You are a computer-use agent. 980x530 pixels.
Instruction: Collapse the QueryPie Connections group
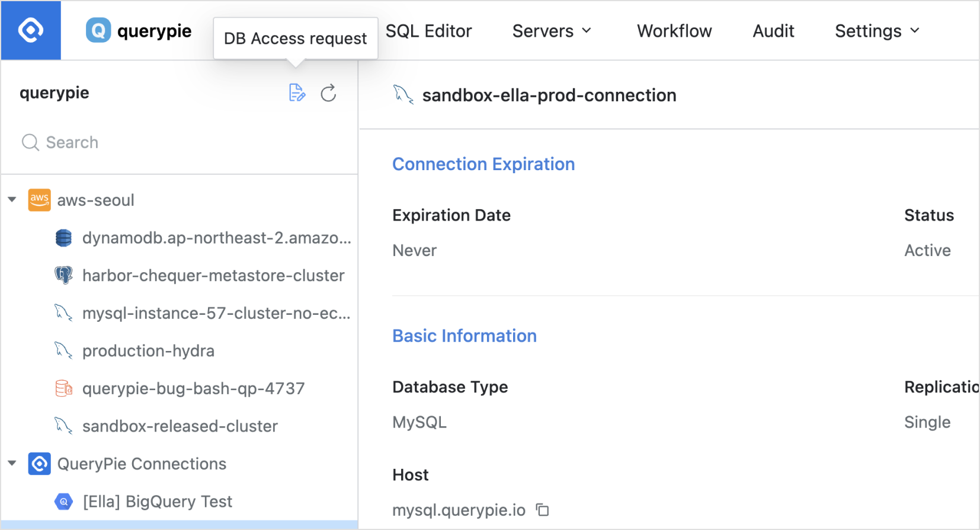12,463
